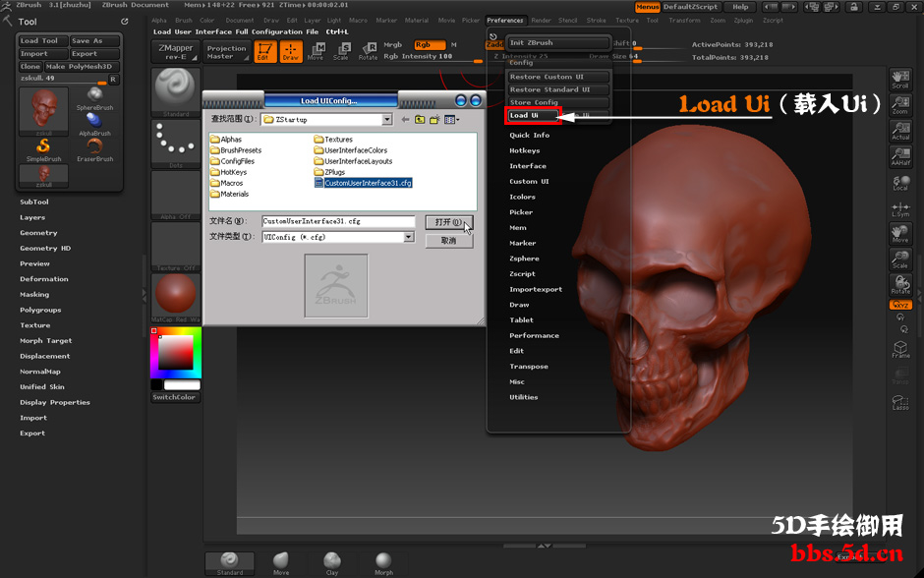Toggle the M material mode
924x578 pixels.
click(x=454, y=45)
